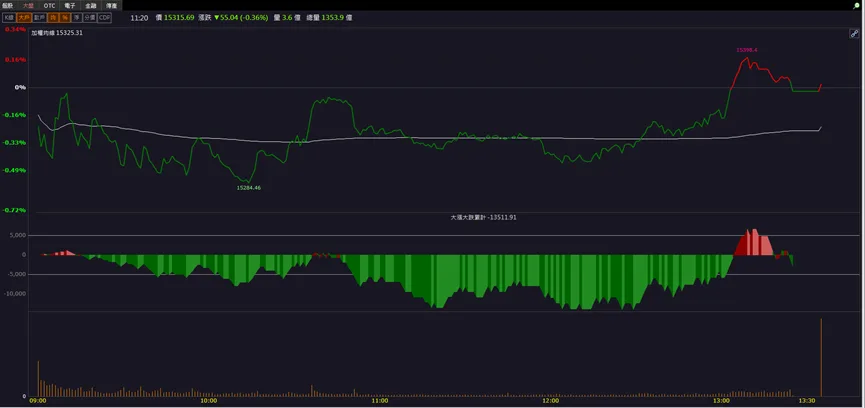The image size is (865, 408).
Task: Click the 大漲大跌累計 -13511.91 label
Action: tap(483, 218)
